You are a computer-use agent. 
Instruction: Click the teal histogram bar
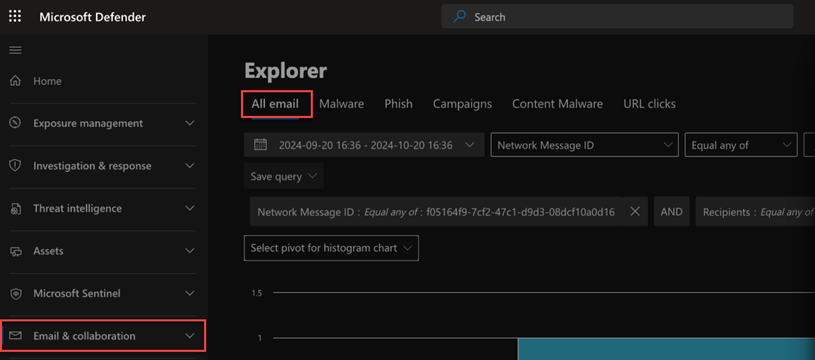tap(666, 349)
